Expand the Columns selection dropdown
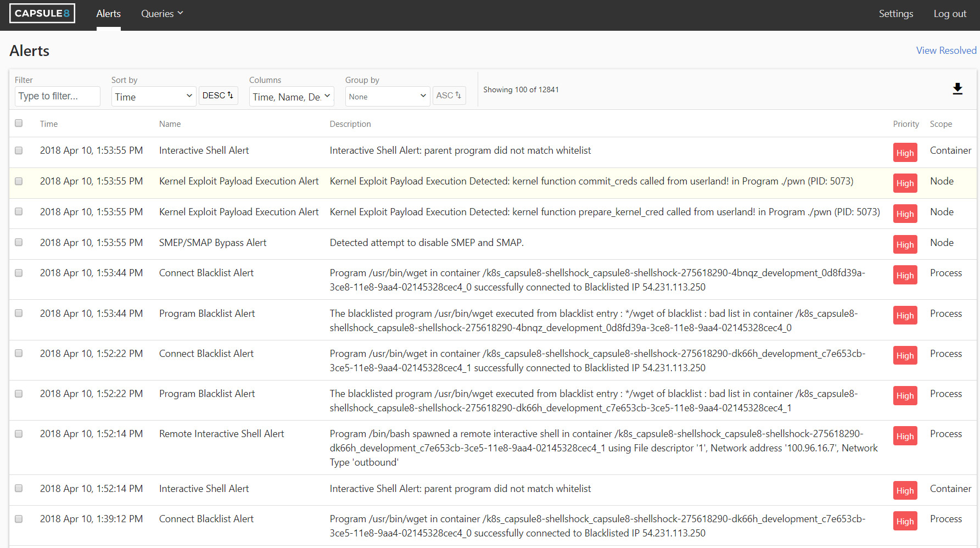The height and width of the screenshot is (548, 980). pos(291,97)
